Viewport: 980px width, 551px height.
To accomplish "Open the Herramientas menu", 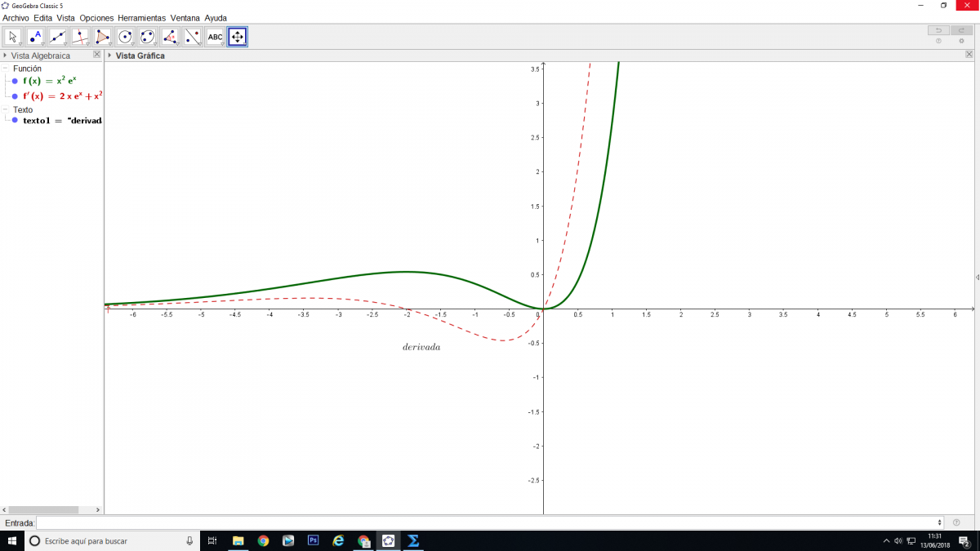I will [141, 18].
